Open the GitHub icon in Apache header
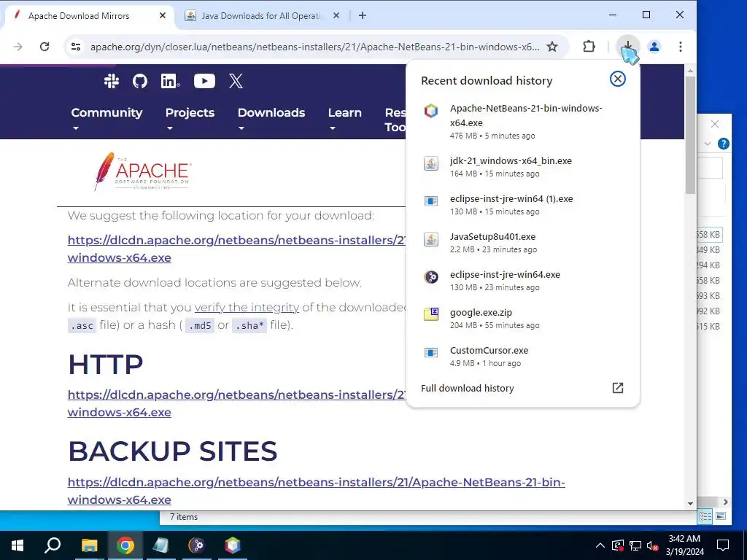 (x=139, y=81)
